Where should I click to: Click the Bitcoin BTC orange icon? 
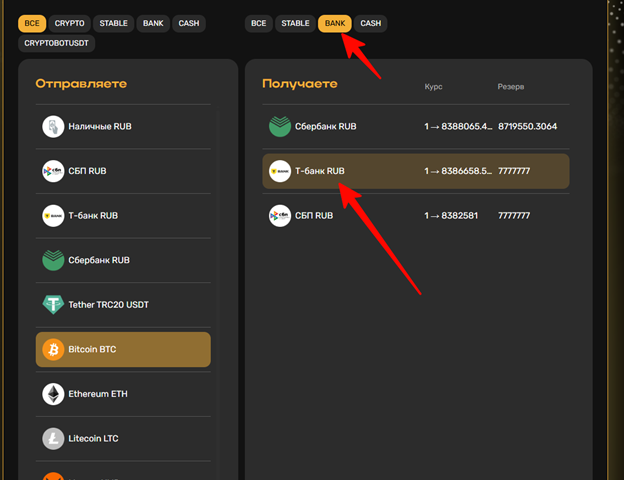pyautogui.click(x=53, y=349)
